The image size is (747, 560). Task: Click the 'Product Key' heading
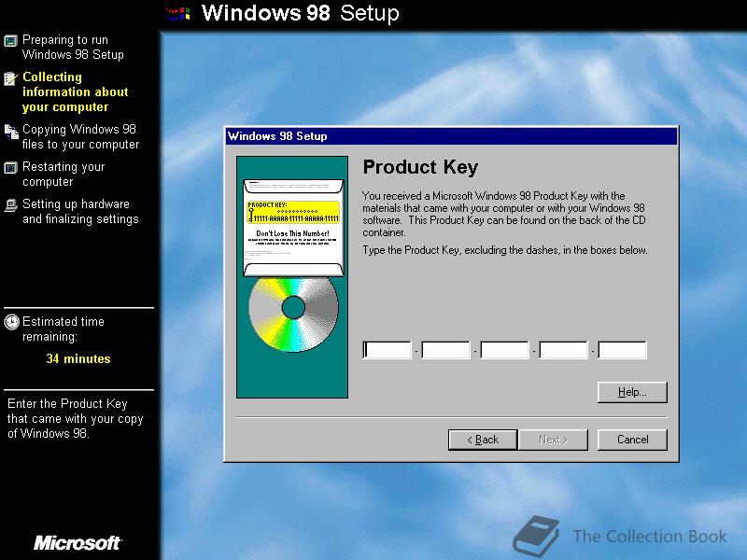(x=420, y=167)
